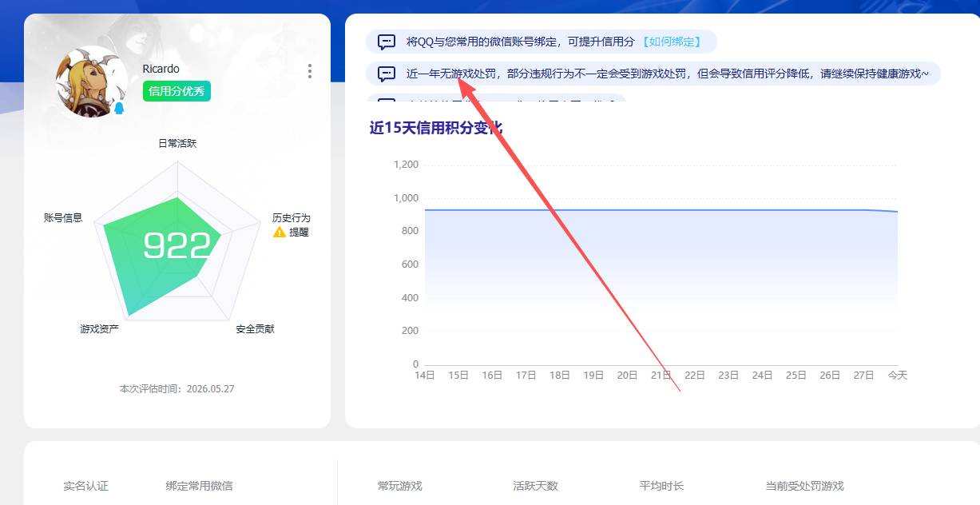Open the 如何绑定 link
Viewport: 980px width, 505px height.
(x=671, y=42)
